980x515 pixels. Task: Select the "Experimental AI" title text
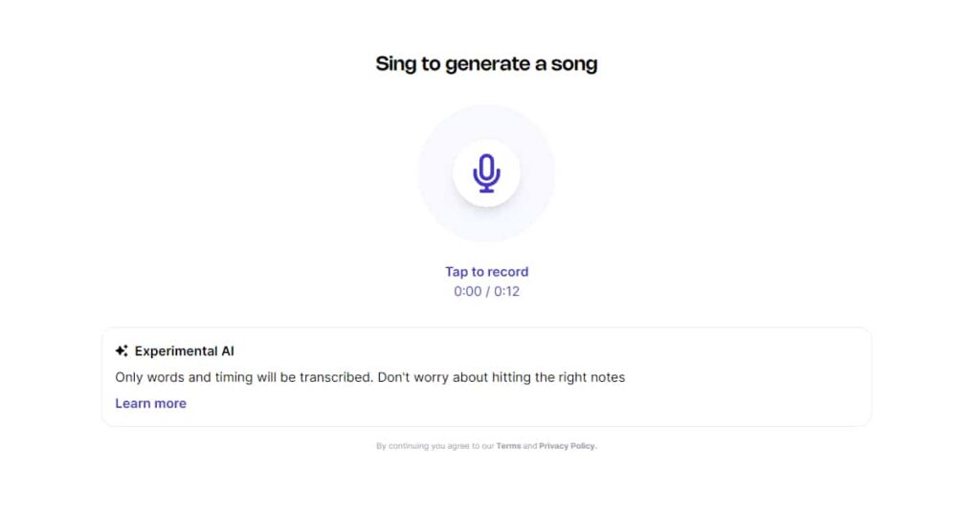[184, 351]
